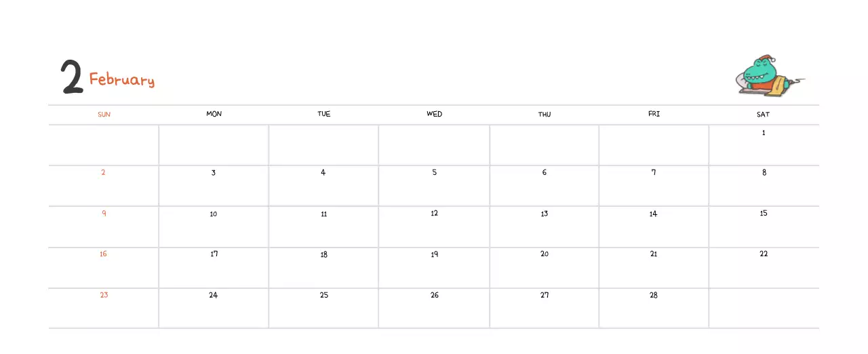This screenshot has height=354, width=868.
Task: Select Sunday February 16
Action: tap(104, 267)
